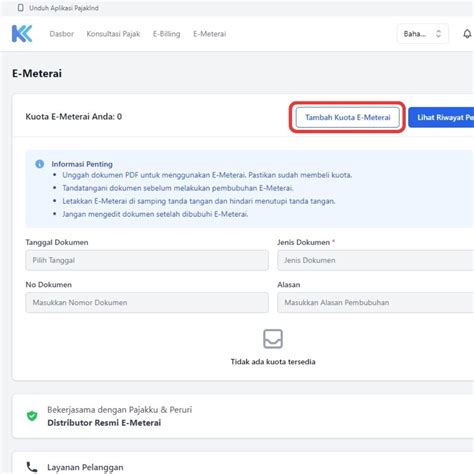Screen dimensions: 474x474
Task: Open the Pilih Tanggal date field
Action: [x=147, y=260]
